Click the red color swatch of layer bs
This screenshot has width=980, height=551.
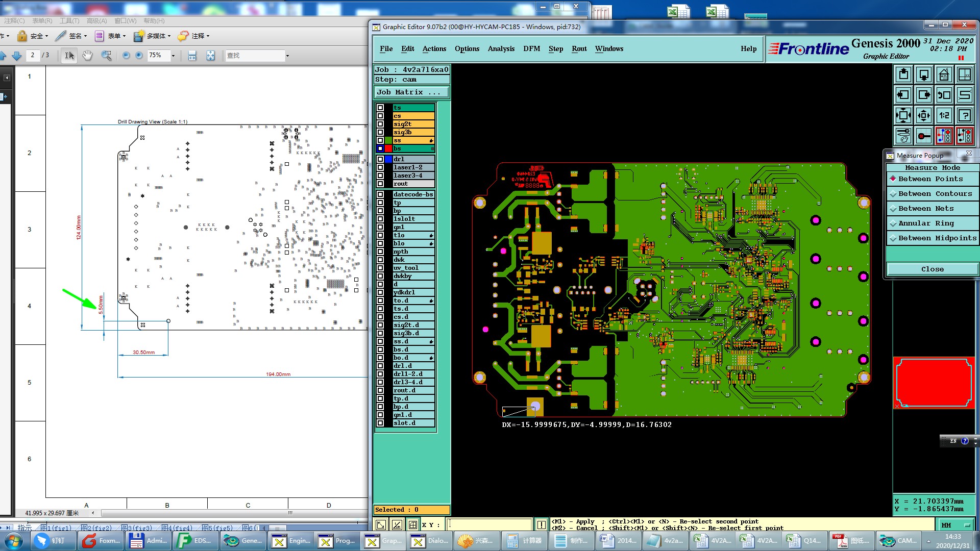[388, 148]
